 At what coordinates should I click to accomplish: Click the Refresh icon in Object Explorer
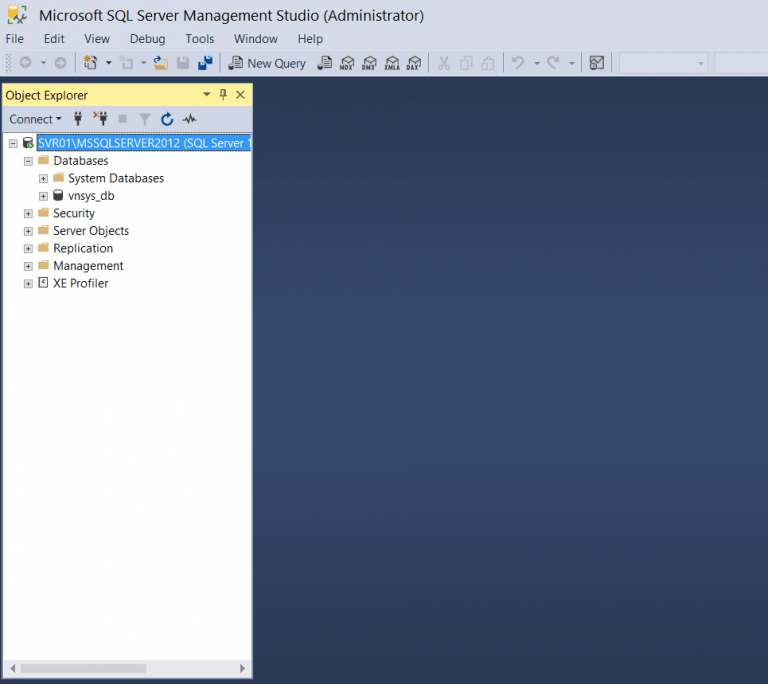click(167, 119)
